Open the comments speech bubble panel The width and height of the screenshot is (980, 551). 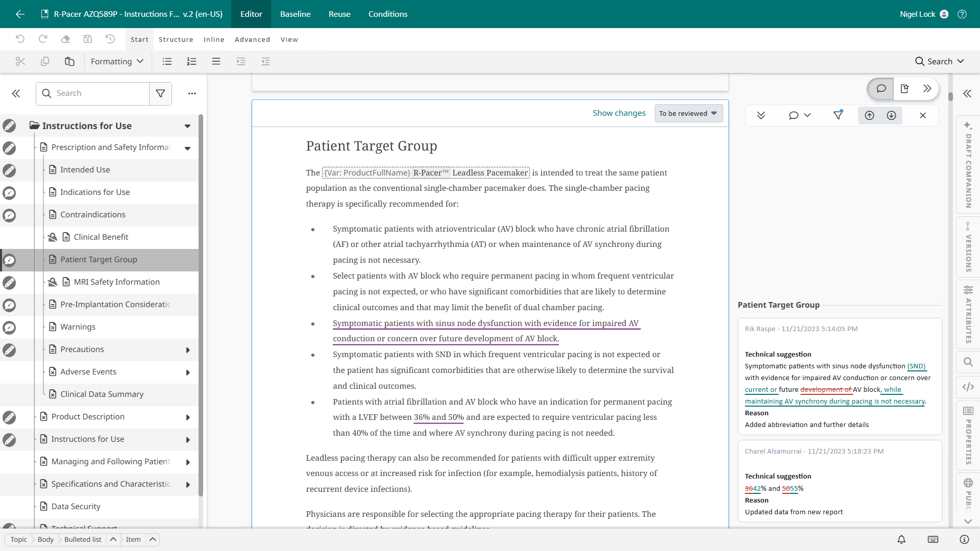tap(881, 88)
